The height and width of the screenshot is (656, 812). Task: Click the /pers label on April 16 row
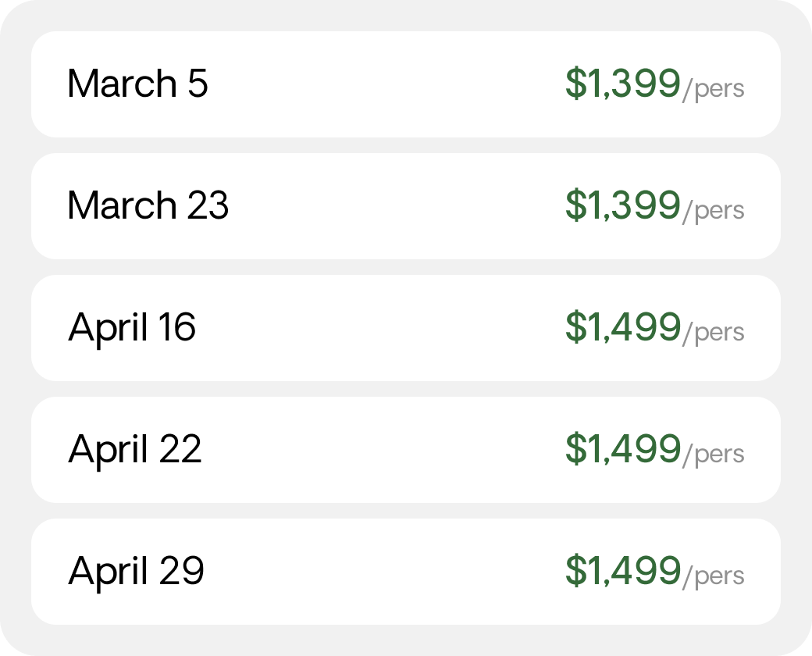coord(714,333)
